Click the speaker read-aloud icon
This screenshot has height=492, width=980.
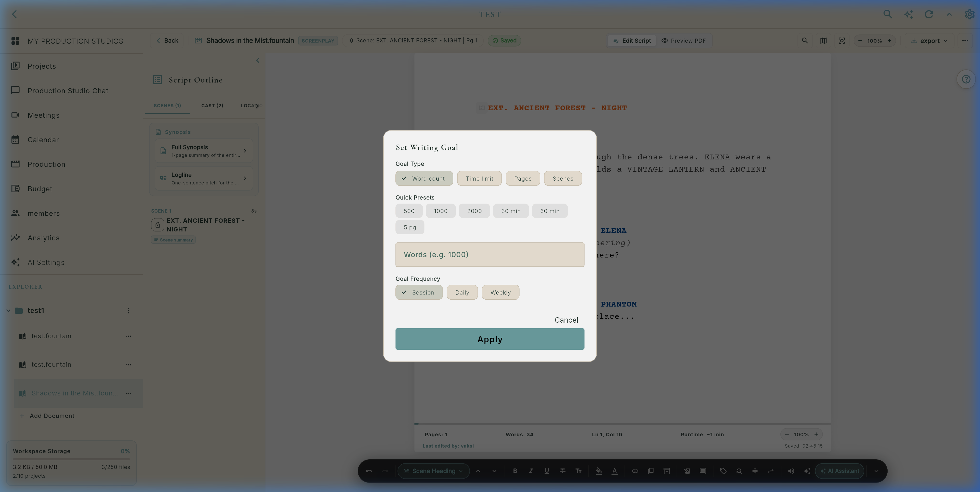pos(791,471)
